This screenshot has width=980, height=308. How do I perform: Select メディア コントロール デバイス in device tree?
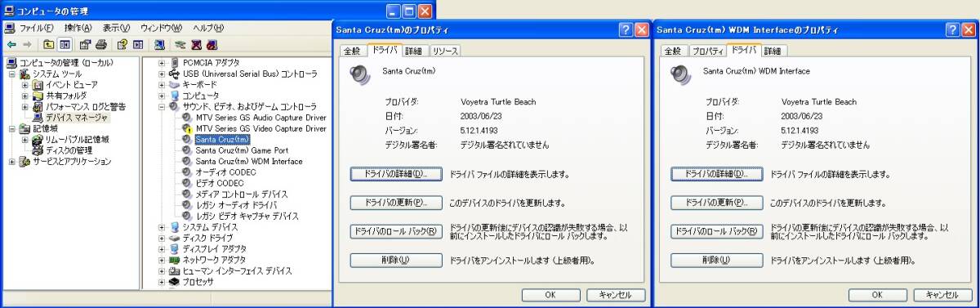242,194
